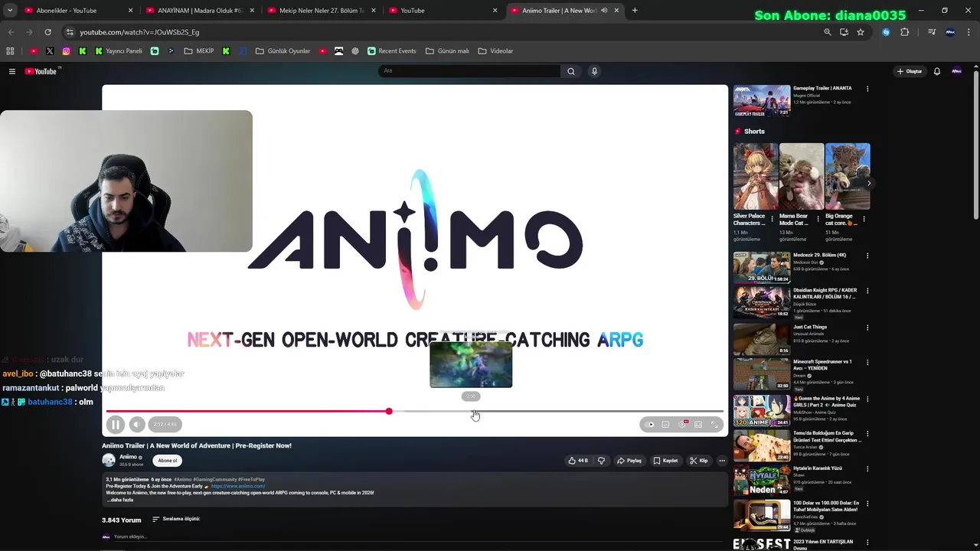Open the Chrome apps grid shortcut
980x551 pixels.
pyautogui.click(x=10, y=51)
